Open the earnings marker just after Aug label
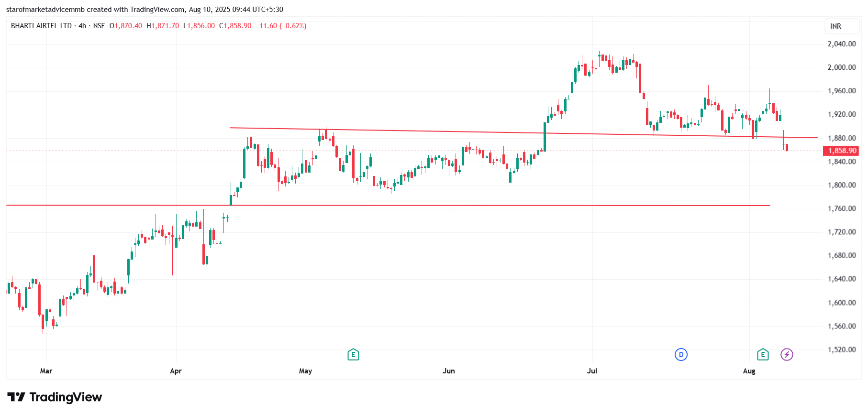The height and width of the screenshot is (415, 868). (x=763, y=354)
